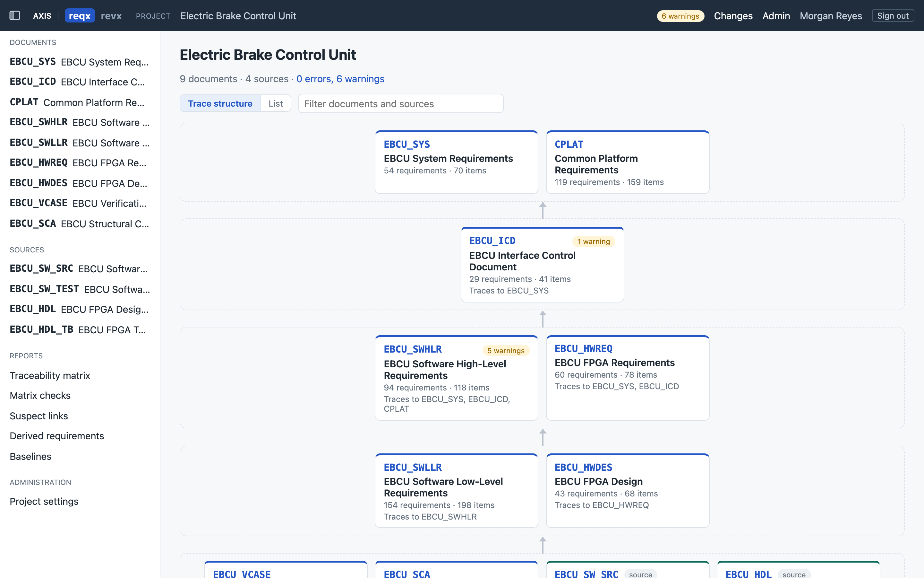Open CPLAT document in sidebar
The image size is (924, 578).
80,102
